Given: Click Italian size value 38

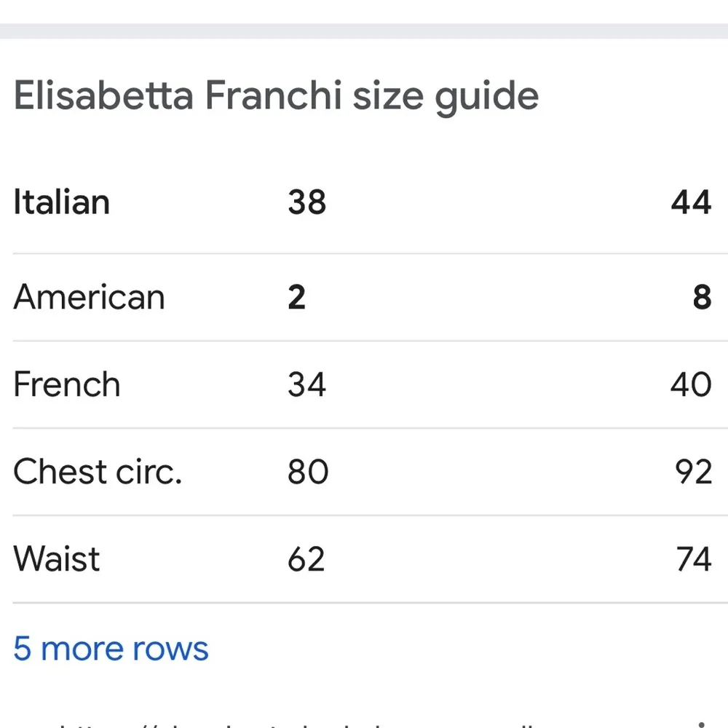Looking at the screenshot, I should point(306,202).
